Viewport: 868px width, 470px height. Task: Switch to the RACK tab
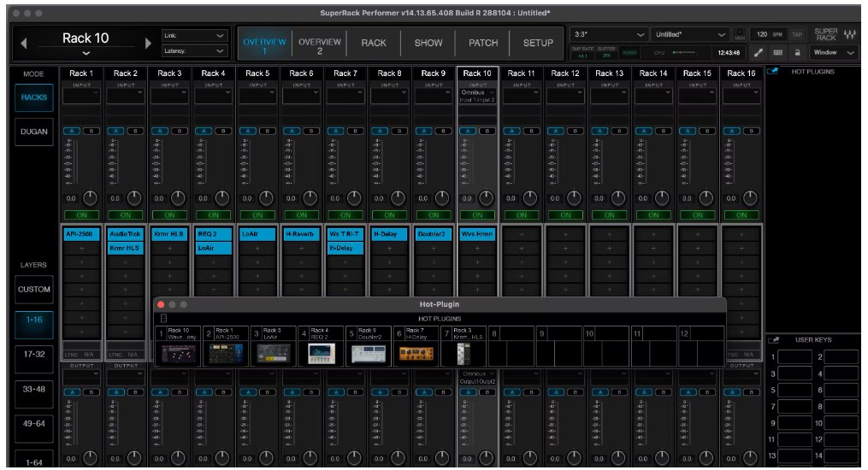pyautogui.click(x=374, y=43)
